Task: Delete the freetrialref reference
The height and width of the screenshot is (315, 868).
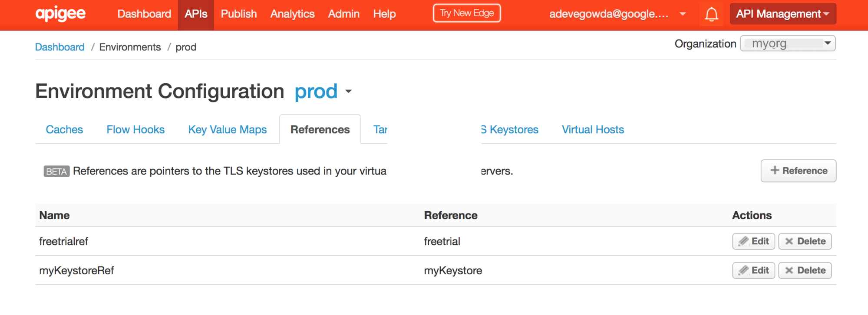Action: click(x=805, y=241)
